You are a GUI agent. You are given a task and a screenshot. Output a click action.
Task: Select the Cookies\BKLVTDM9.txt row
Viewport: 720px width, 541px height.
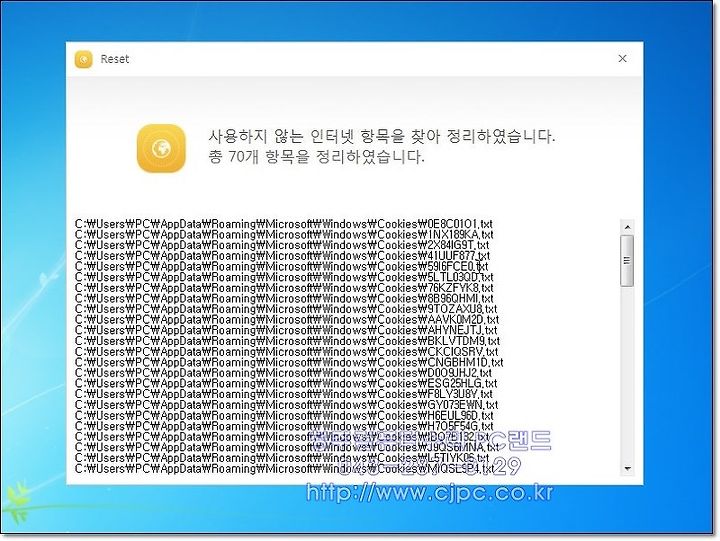click(287, 341)
